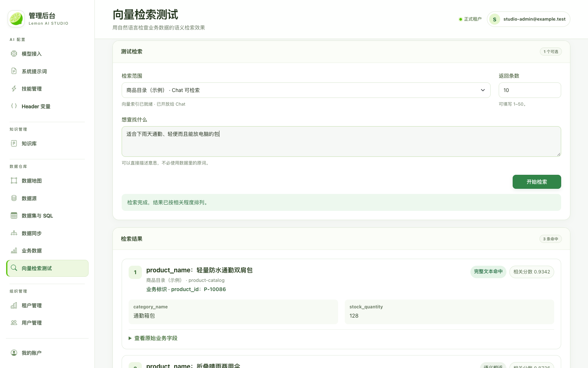Click the 向量检索测试 magnifier icon

[14, 268]
